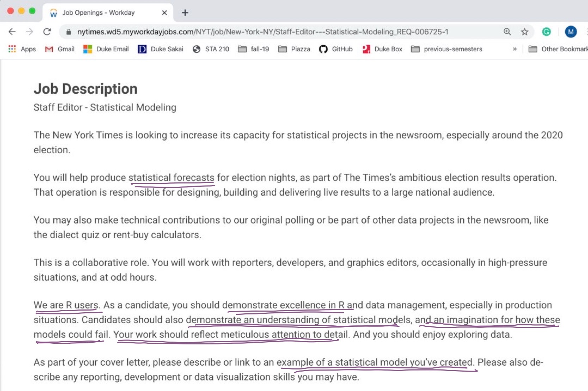Click the padlock site security icon
Screen dimensions: 588x391
pos(69,32)
